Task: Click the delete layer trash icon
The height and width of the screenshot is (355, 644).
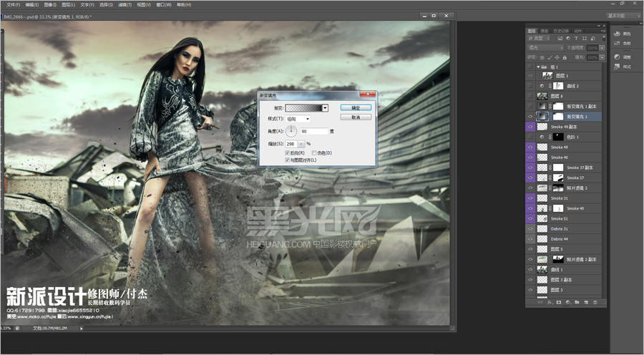Action: (x=595, y=303)
